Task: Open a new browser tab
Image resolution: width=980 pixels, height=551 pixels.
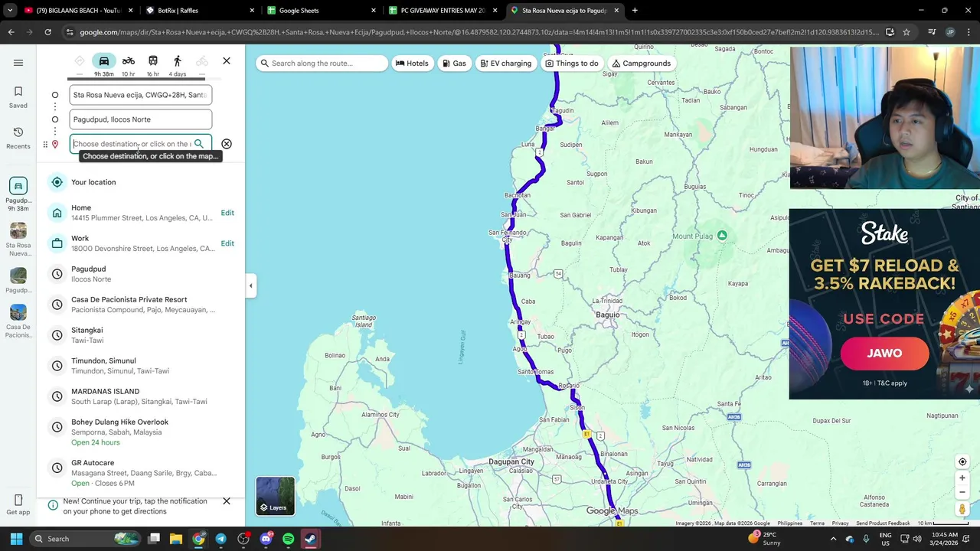Action: (x=635, y=11)
